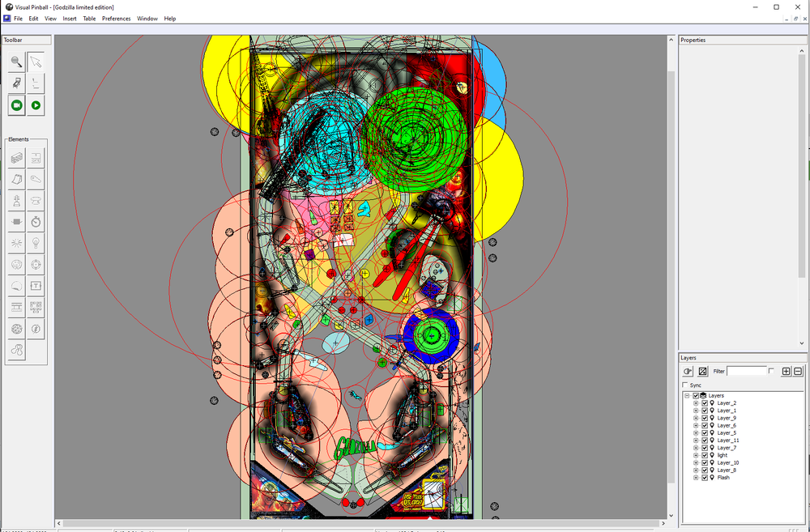Start camera mode with green camera button
The width and height of the screenshot is (810, 532).
click(x=16, y=105)
